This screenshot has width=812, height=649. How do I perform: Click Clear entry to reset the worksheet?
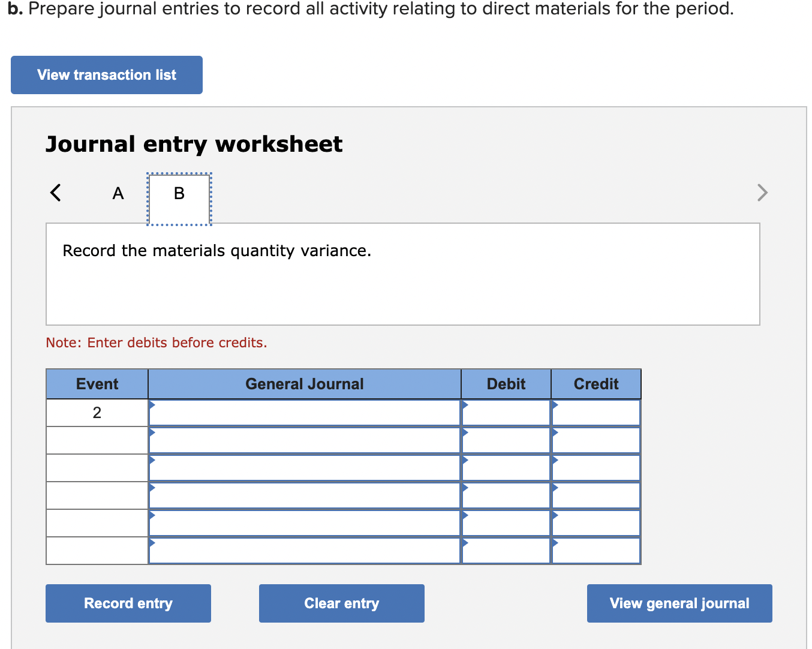341,603
